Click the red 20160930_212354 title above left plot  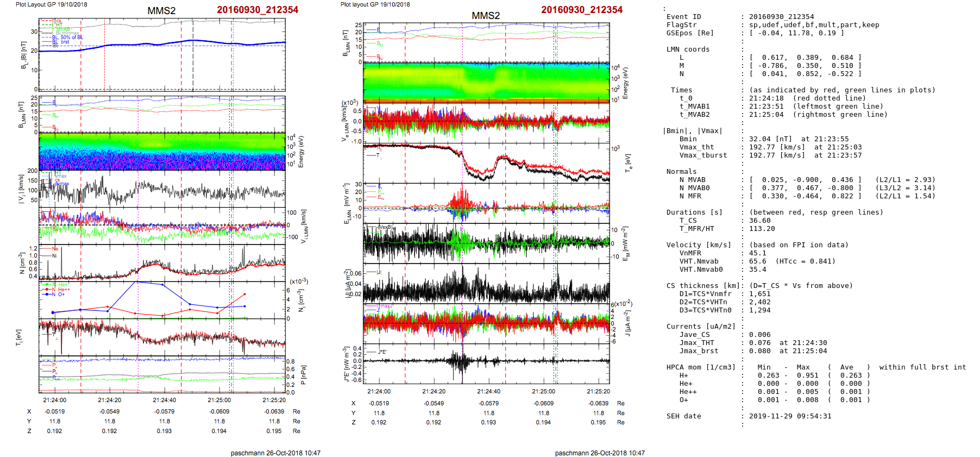tap(257, 10)
